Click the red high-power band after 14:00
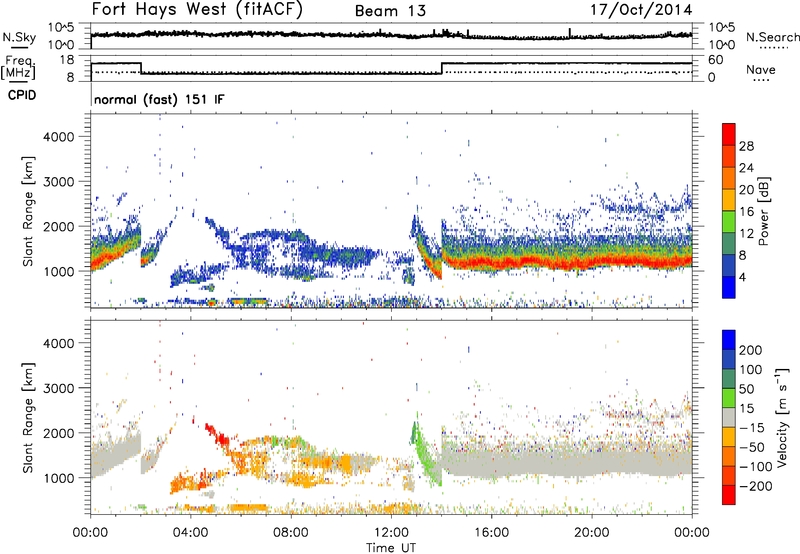This screenshot has width=800, height=554. pos(566,263)
